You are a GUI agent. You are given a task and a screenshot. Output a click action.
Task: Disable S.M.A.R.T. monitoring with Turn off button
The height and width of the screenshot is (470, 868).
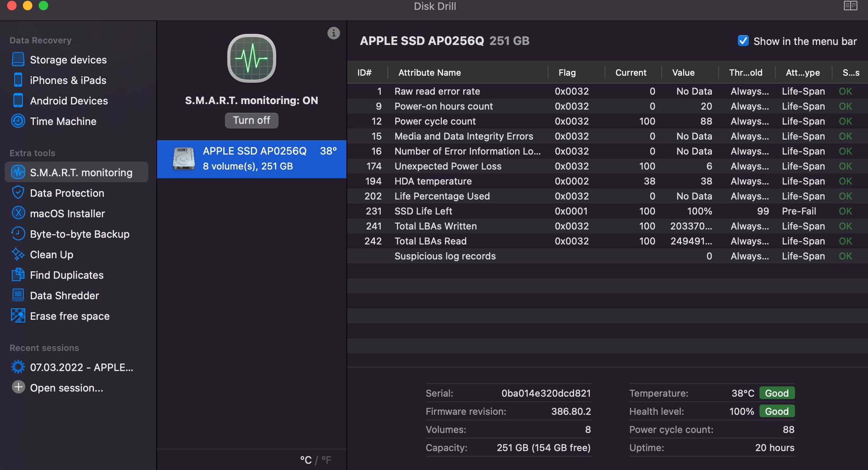[251, 120]
